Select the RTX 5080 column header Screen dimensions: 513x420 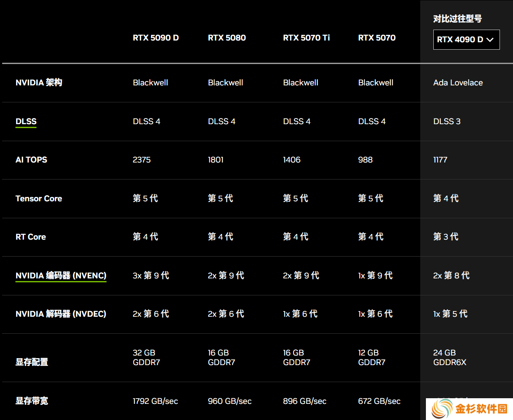click(x=227, y=38)
